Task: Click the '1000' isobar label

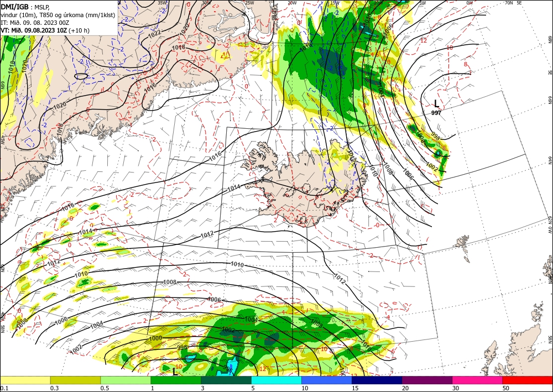Action: click(155, 338)
